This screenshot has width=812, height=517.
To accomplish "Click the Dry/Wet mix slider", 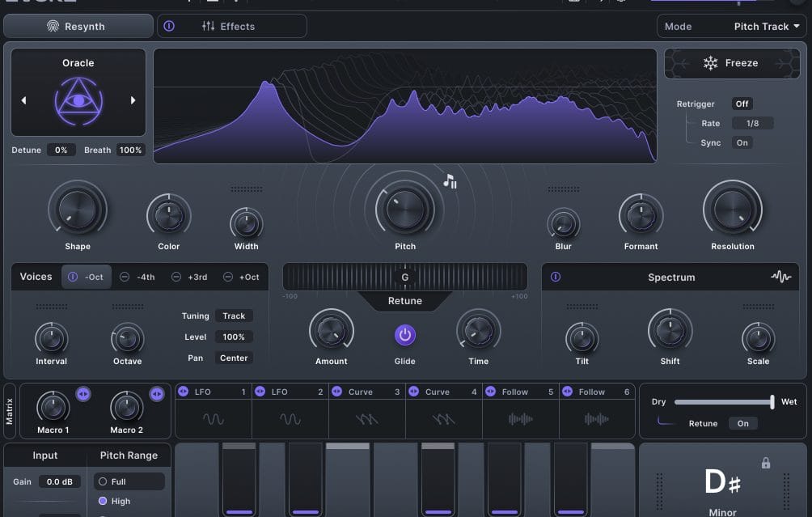I will 724,401.
